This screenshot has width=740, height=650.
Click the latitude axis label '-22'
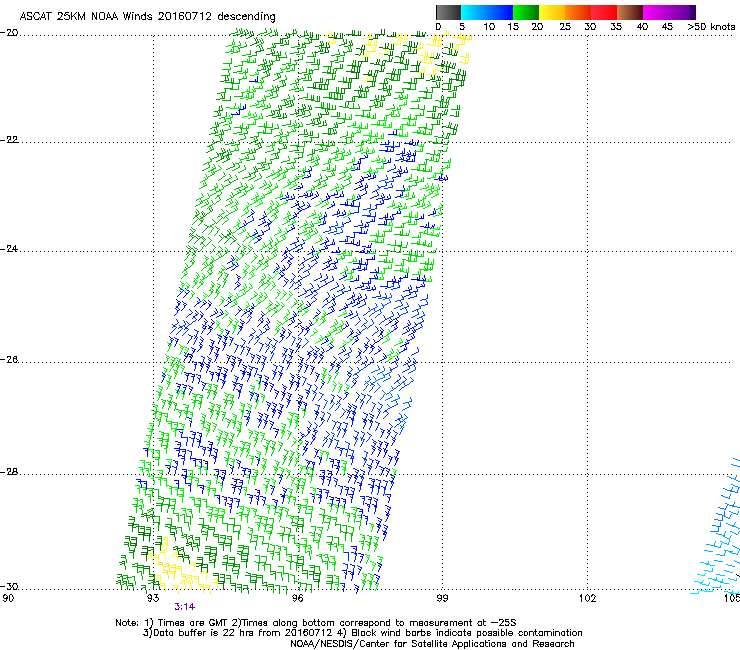tap(9, 140)
